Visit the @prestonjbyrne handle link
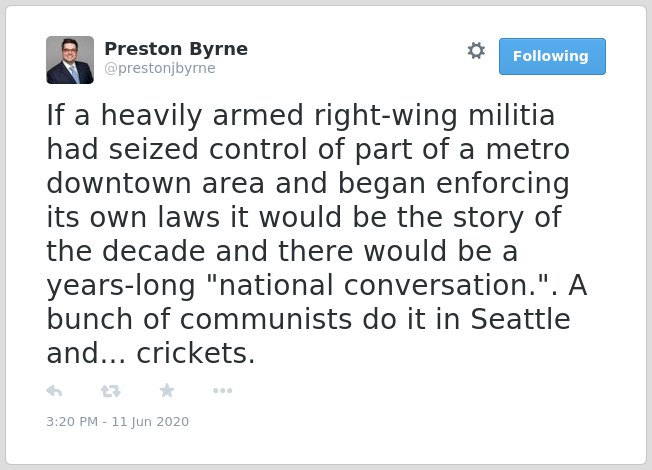 (160, 68)
